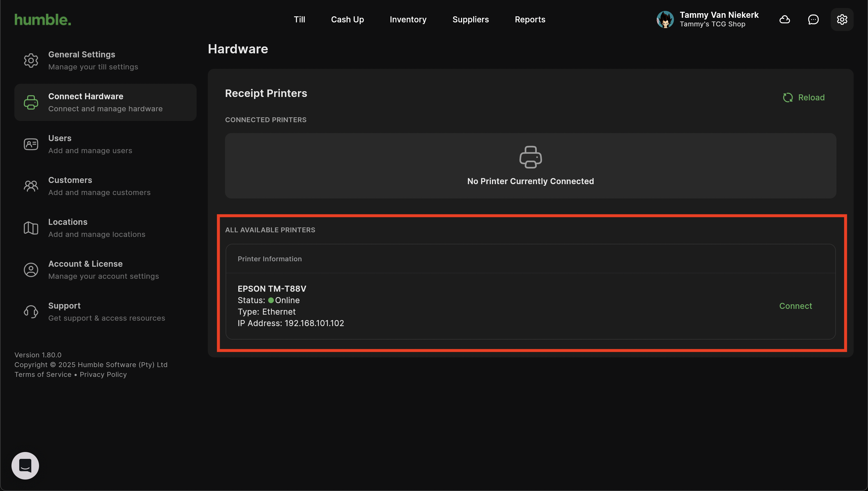Viewport: 868px width, 491px height.
Task: Open the Reports menu item
Action: pos(530,20)
